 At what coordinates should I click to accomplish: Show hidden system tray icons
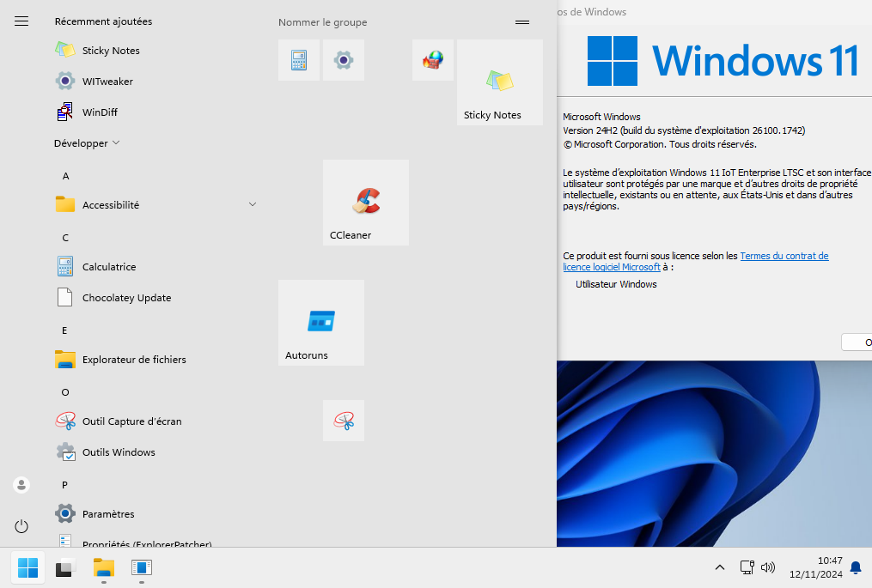tap(720, 567)
